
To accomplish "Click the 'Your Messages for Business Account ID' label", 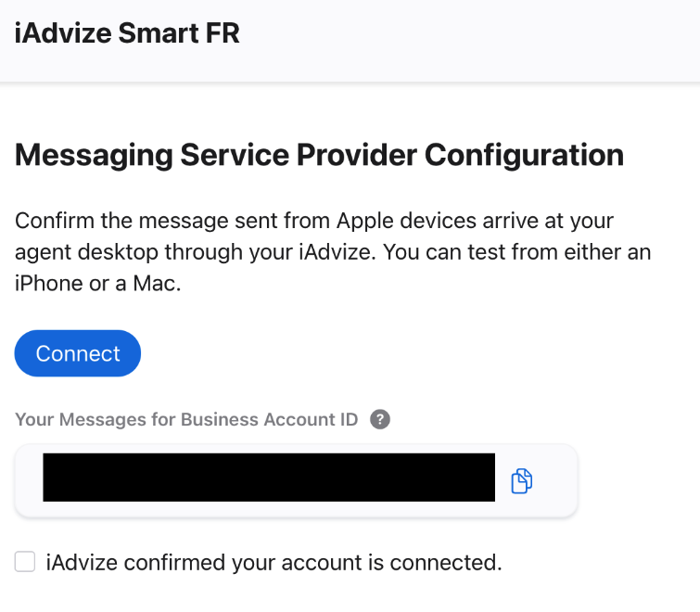I will pyautogui.click(x=186, y=419).
